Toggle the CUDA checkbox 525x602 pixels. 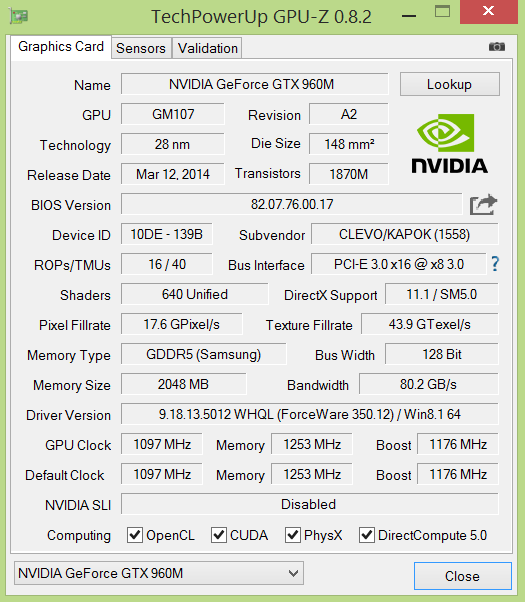(x=219, y=535)
